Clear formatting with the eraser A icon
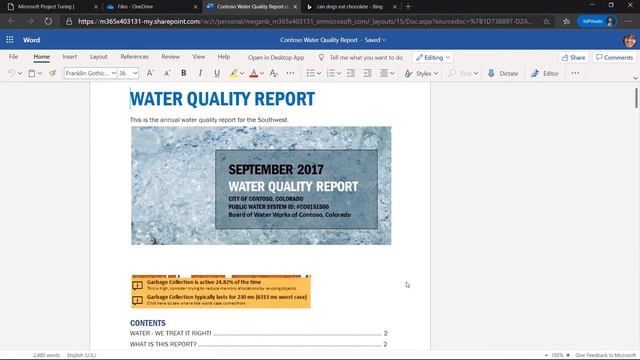 pyautogui.click(x=273, y=73)
